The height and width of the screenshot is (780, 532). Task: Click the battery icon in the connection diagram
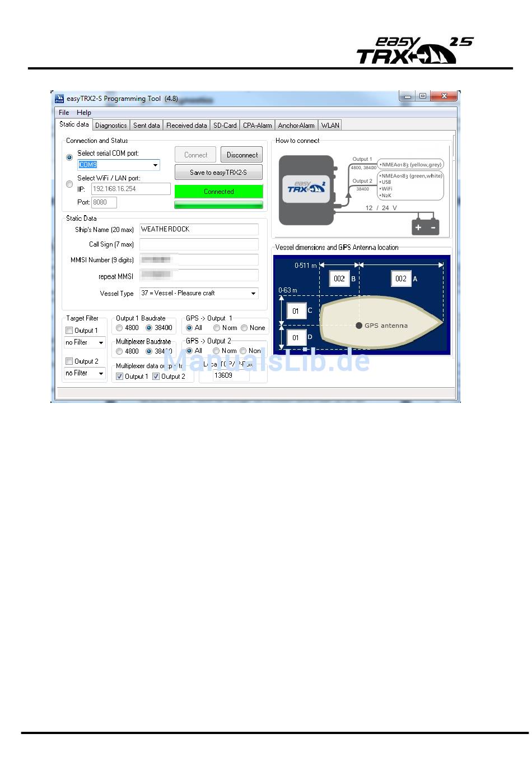[426, 227]
